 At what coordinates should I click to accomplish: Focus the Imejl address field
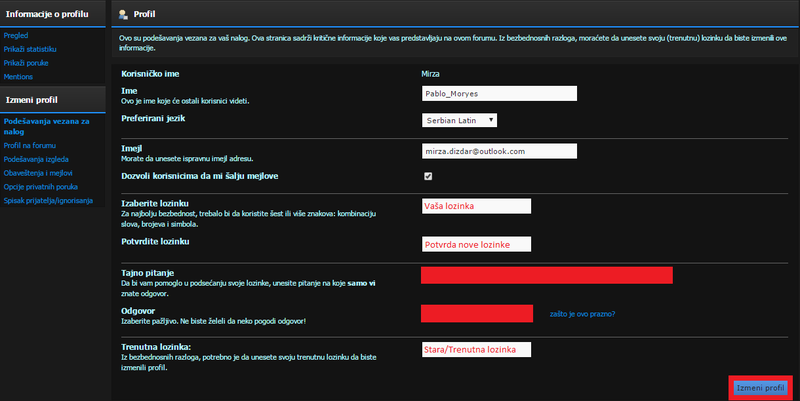tap(500, 151)
